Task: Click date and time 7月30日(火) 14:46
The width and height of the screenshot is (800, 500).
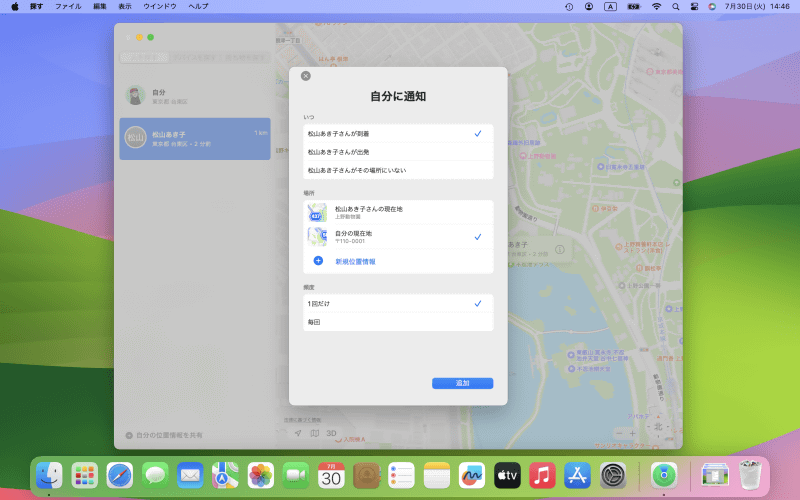Action: click(757, 7)
